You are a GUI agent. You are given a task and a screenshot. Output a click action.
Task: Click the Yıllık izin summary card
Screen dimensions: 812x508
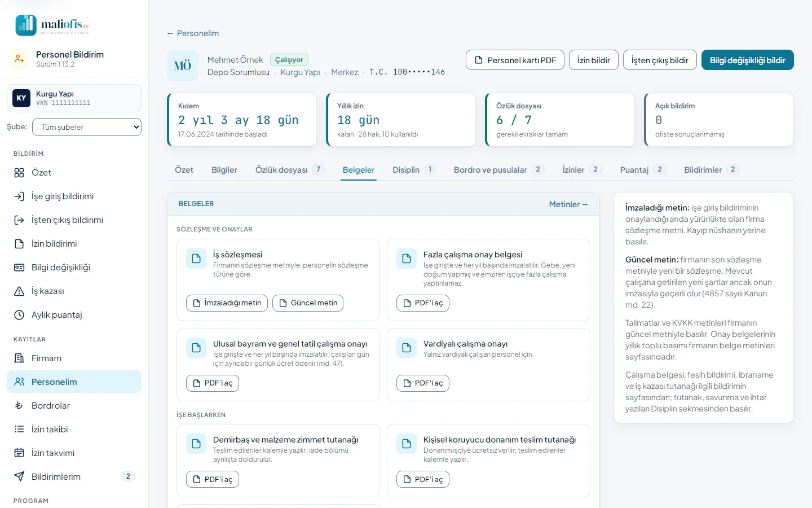(401, 120)
